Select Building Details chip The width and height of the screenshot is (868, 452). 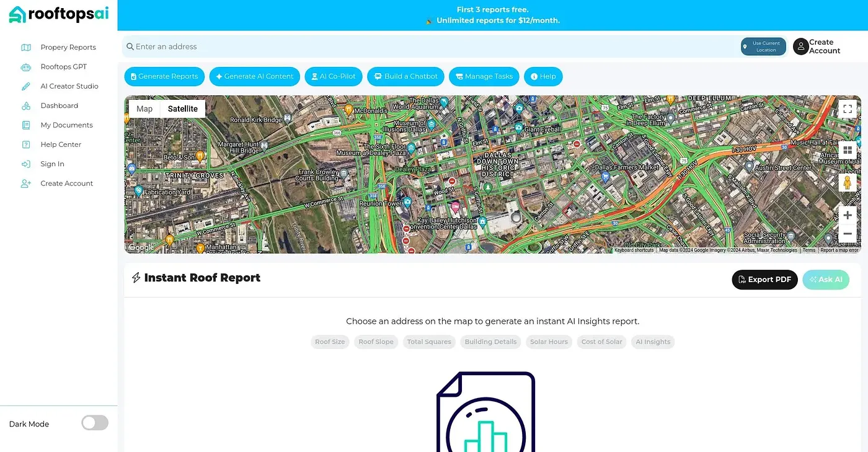pyautogui.click(x=490, y=342)
